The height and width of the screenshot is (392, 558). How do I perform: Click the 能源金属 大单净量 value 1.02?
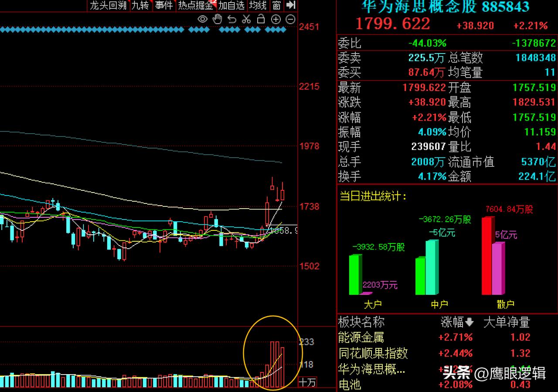pyautogui.click(x=520, y=337)
